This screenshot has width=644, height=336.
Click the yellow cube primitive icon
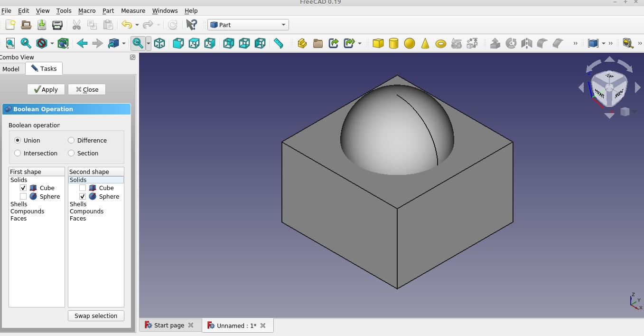(378, 44)
